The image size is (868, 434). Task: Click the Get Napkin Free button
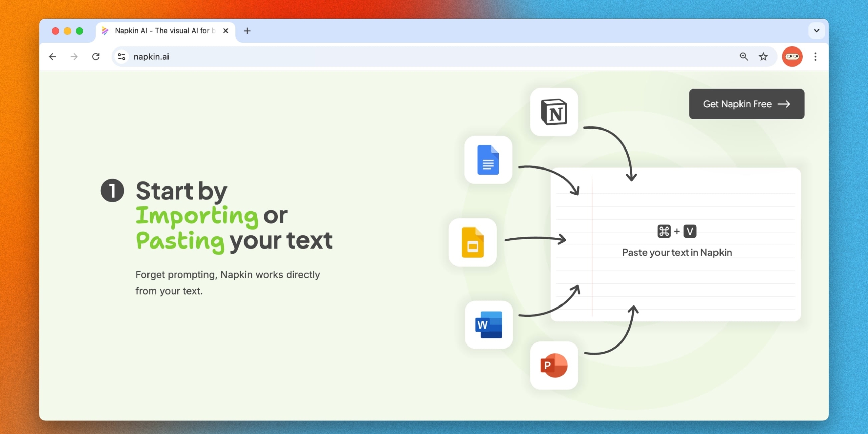click(x=746, y=104)
